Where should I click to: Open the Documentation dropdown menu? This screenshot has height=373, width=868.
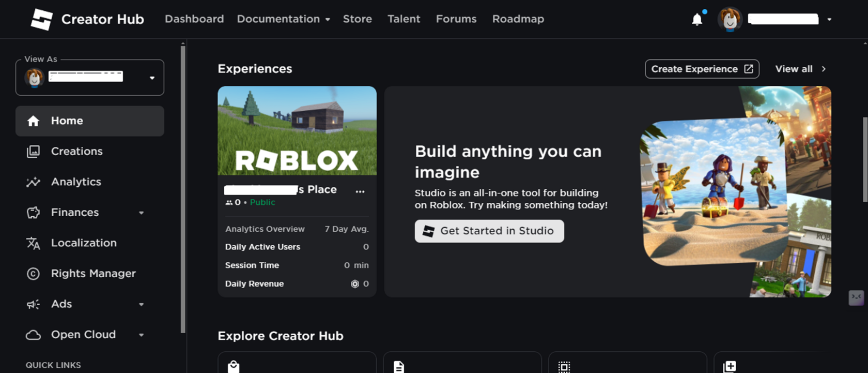[x=283, y=19]
